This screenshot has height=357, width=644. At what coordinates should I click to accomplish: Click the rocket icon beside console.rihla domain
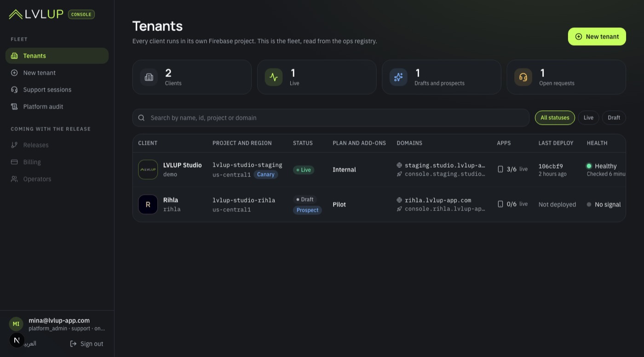399,209
